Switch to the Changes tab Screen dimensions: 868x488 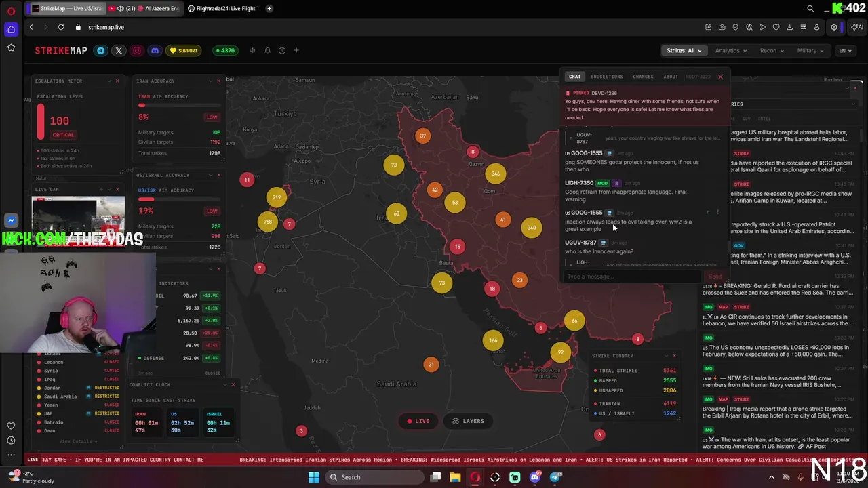coord(643,77)
